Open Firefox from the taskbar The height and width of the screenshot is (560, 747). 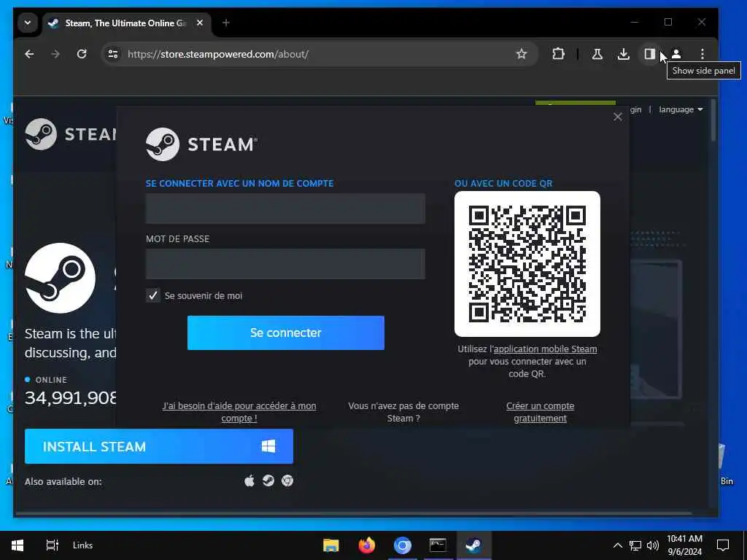pyautogui.click(x=367, y=545)
